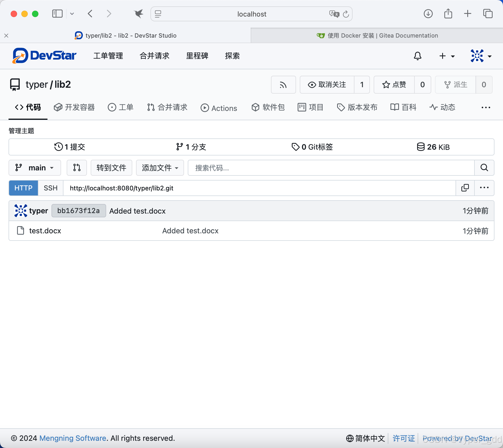Switch the clone URL to SSH
The height and width of the screenshot is (448, 503).
(50, 188)
